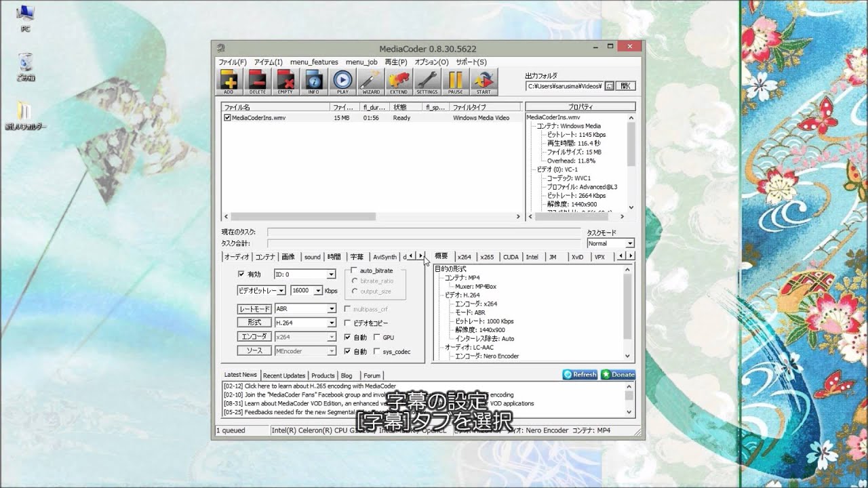
Task: Click the Refresh news button
Action: tap(580, 374)
